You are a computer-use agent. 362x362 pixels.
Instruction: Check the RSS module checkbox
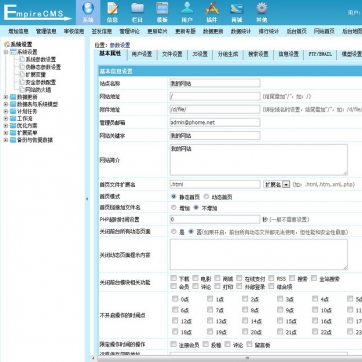coord(271,278)
